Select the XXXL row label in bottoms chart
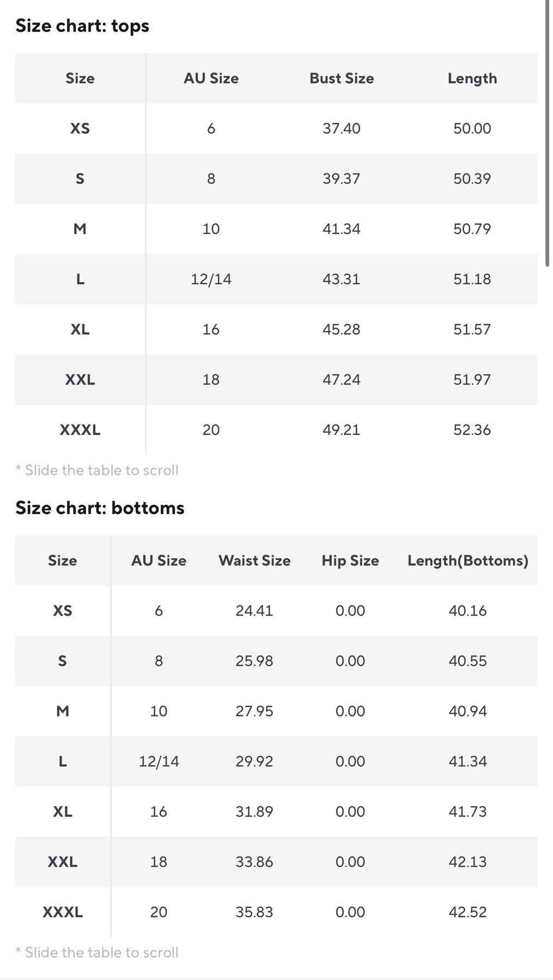The width and height of the screenshot is (553, 980). 63,912
